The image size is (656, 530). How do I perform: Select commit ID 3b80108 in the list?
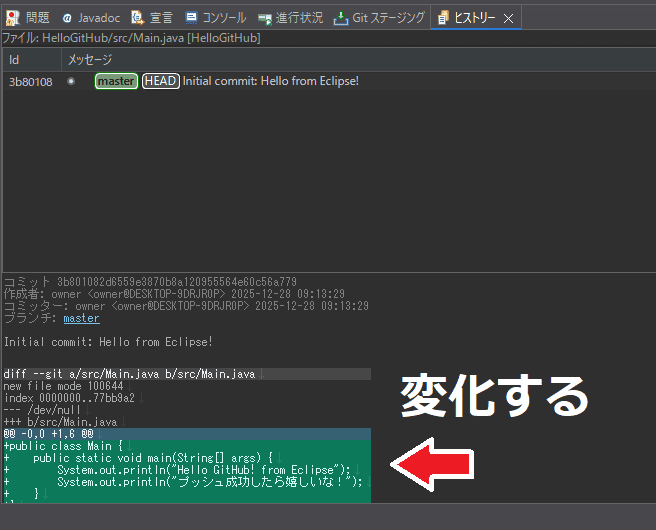[30, 81]
